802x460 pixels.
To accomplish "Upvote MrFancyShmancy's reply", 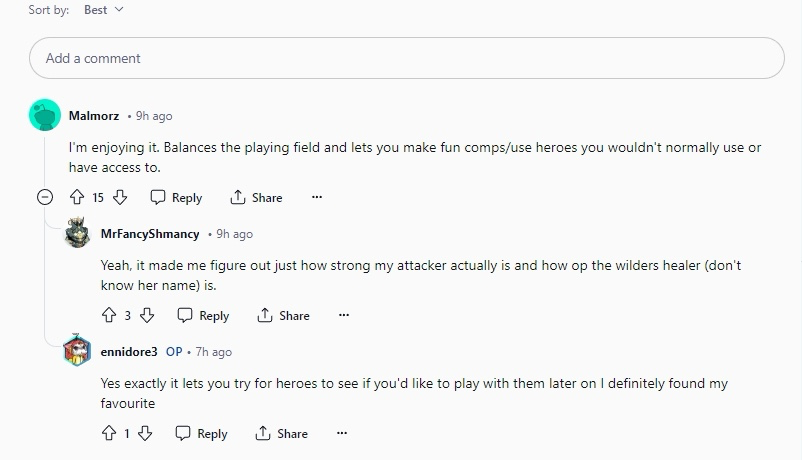I will pos(108,315).
